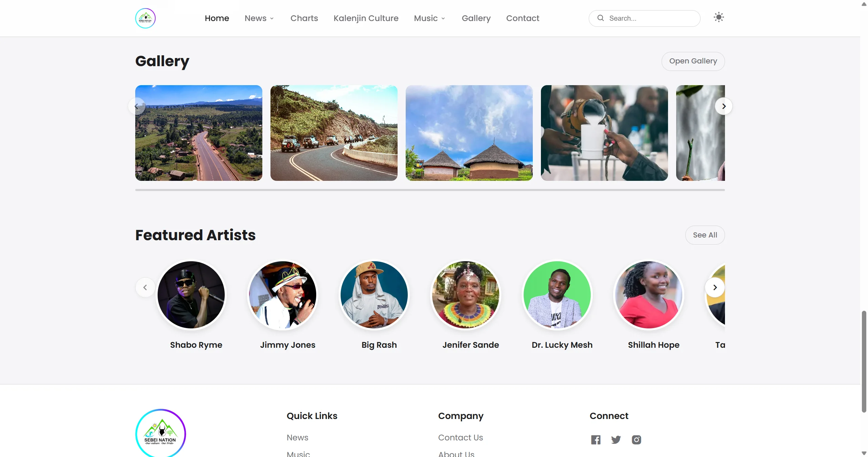This screenshot has width=868, height=457.
Task: Open the Facebook social link
Action: pyautogui.click(x=596, y=440)
